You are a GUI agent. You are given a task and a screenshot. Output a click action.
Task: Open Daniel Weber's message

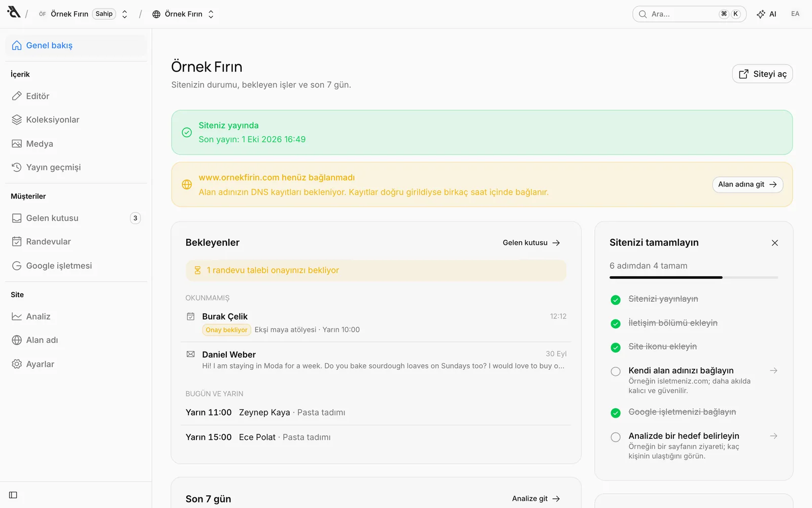pyautogui.click(x=376, y=360)
